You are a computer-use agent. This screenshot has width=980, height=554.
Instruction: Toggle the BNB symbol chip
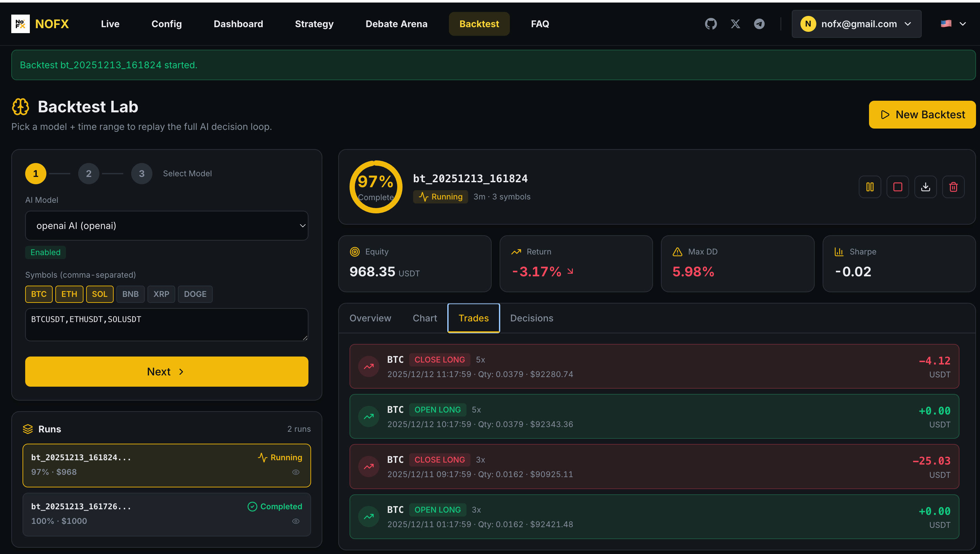click(130, 294)
